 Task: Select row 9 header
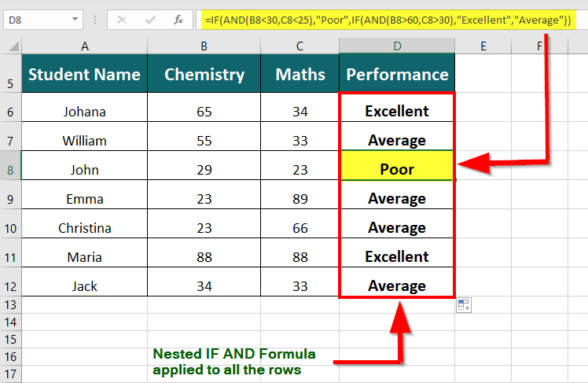click(10, 195)
